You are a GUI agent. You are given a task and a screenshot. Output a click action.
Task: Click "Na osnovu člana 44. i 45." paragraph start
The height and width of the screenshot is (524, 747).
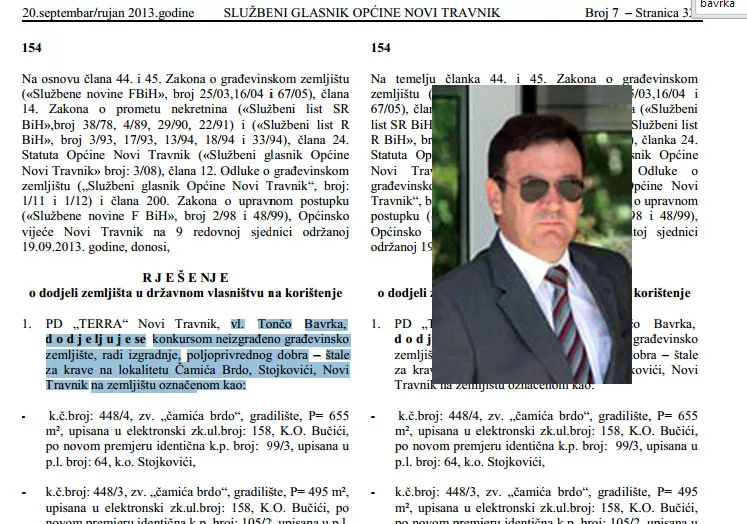95,79
